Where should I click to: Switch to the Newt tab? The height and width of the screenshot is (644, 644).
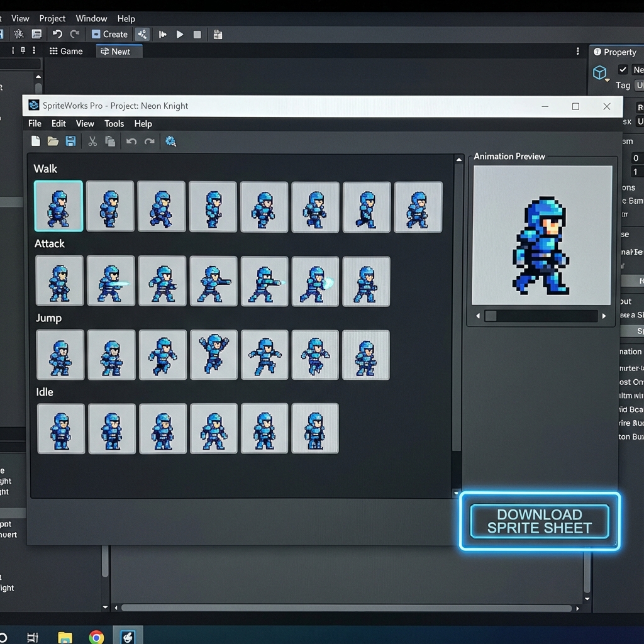click(118, 51)
